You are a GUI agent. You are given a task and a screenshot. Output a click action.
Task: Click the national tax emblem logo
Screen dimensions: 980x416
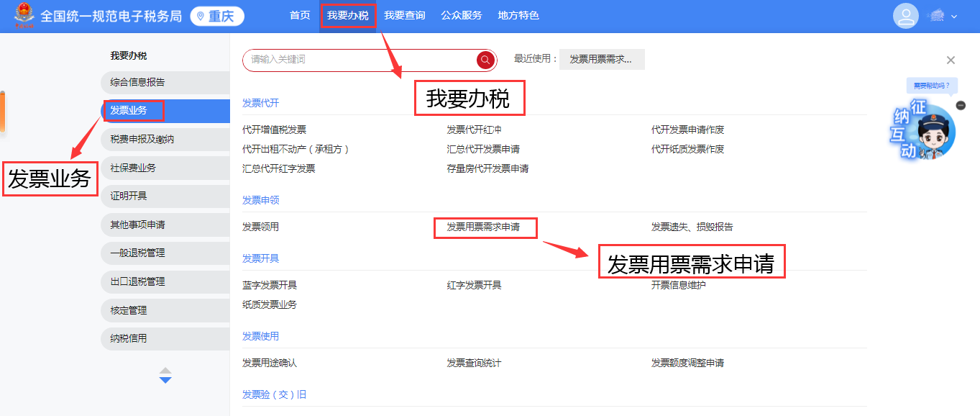[x=24, y=15]
